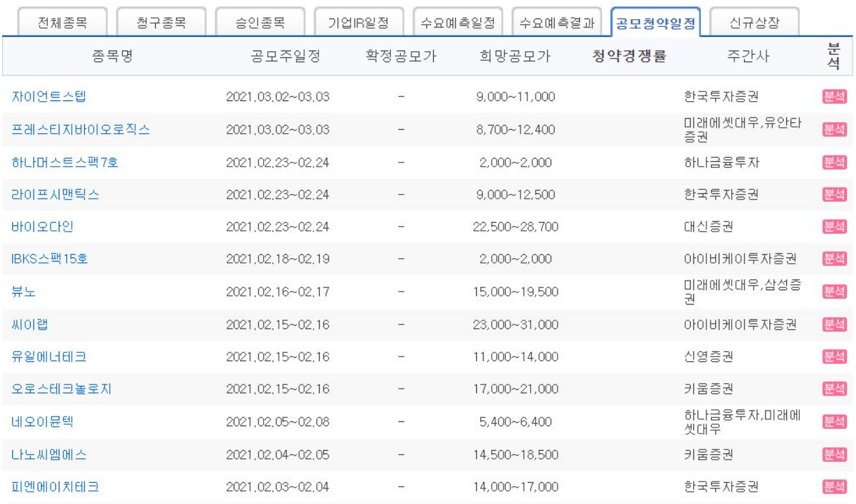Click 22,500~28,700 price range cell

click(516, 228)
